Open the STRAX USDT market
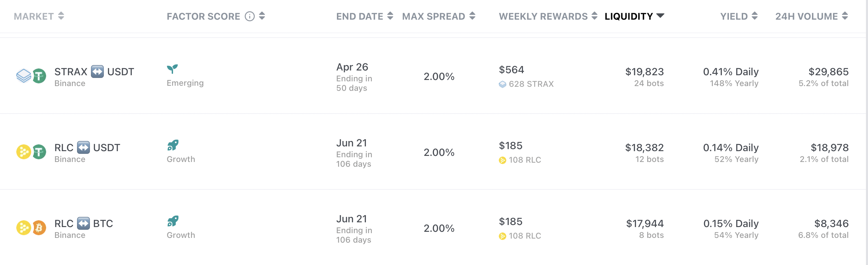This screenshot has width=868, height=265. point(433,76)
